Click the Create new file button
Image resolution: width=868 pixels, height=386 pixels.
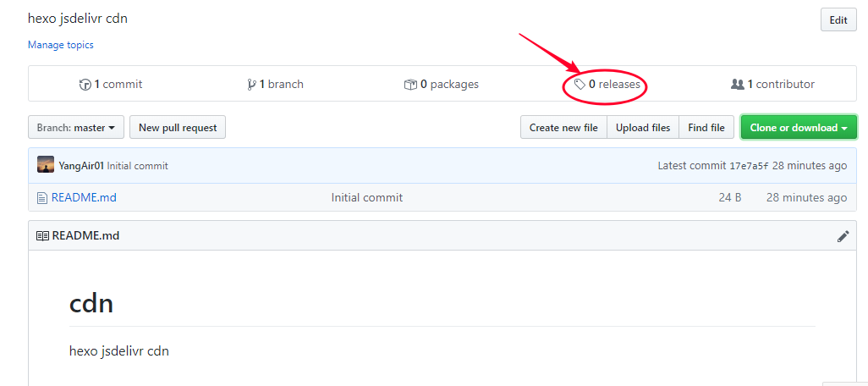pyautogui.click(x=563, y=128)
